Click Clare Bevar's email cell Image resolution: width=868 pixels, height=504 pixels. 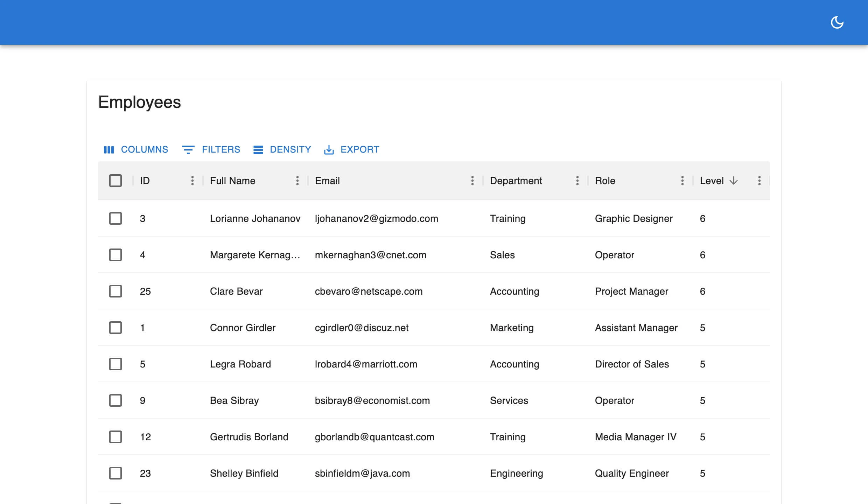pos(369,291)
